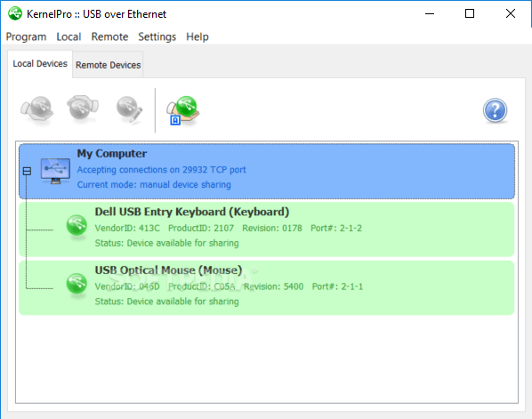The width and height of the screenshot is (532, 419).
Task: Click the mouse's 'Status: Device available for sharing'
Action: coord(166,302)
